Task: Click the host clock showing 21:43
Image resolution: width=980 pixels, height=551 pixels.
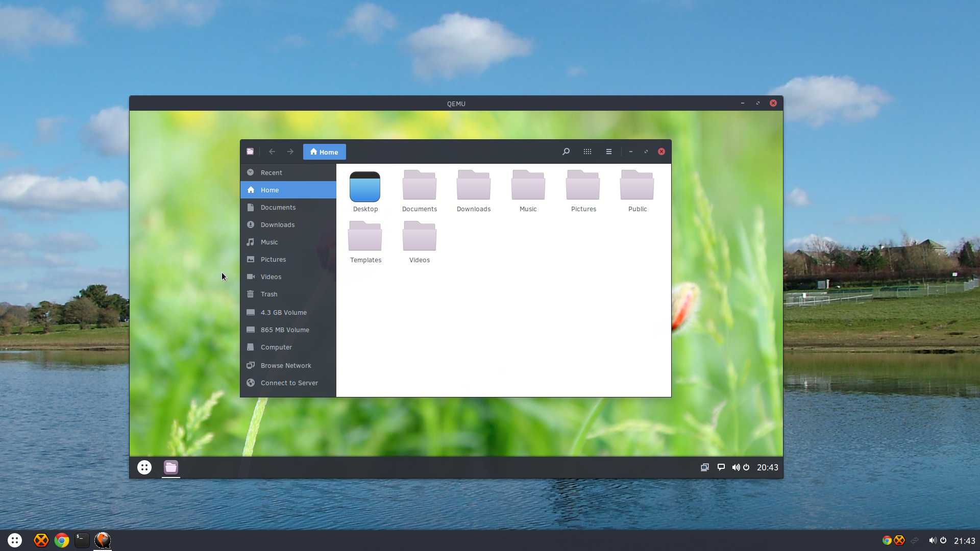Action: (965, 541)
